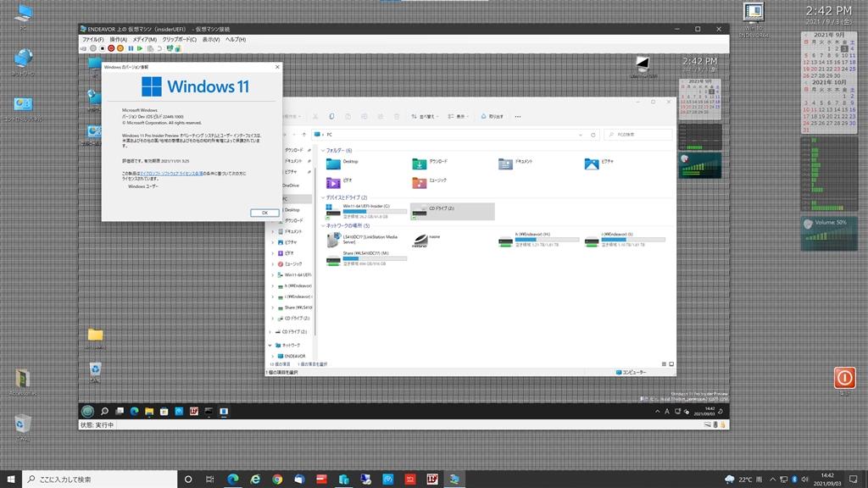Select h (\\Endeavor) (H:) network drive

(538, 240)
